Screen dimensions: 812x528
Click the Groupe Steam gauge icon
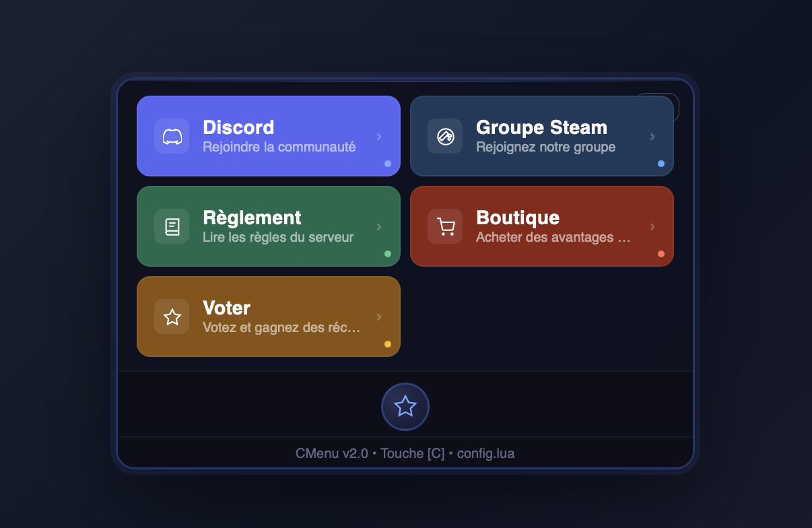click(x=445, y=136)
